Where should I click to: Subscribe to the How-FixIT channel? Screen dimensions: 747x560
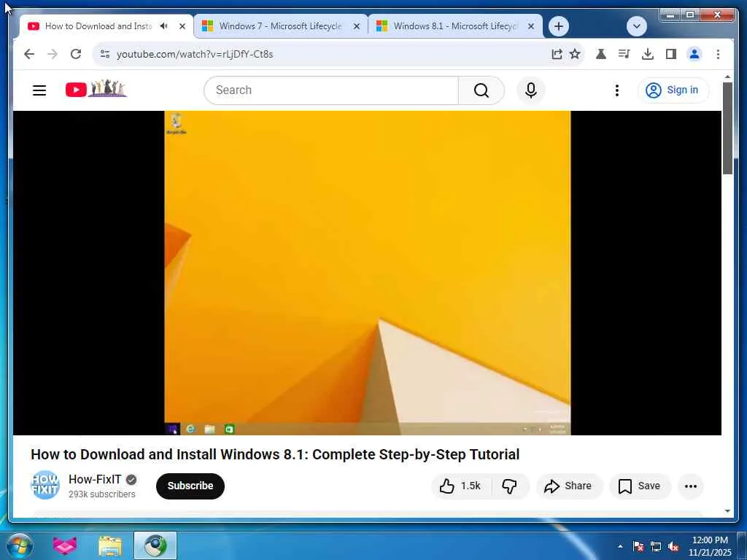[190, 486]
